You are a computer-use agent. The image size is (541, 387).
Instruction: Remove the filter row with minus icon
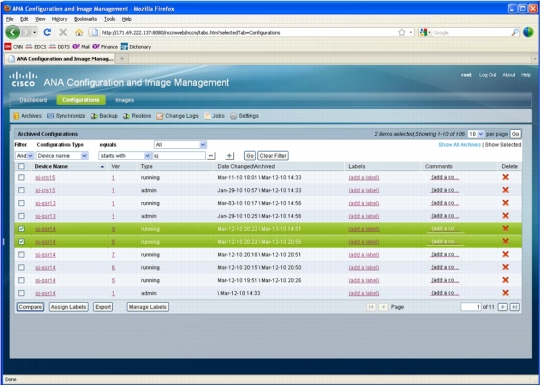pos(211,156)
